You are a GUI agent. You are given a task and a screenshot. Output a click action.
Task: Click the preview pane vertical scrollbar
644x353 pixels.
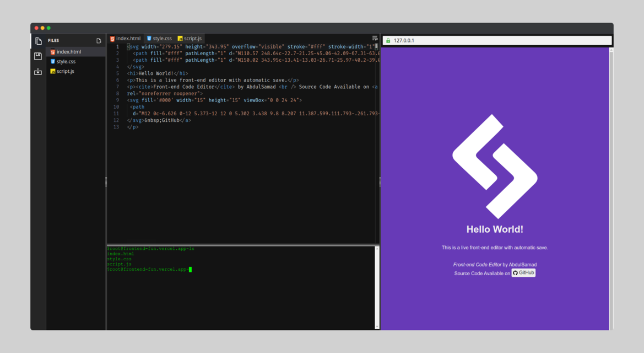pyautogui.click(x=611, y=189)
